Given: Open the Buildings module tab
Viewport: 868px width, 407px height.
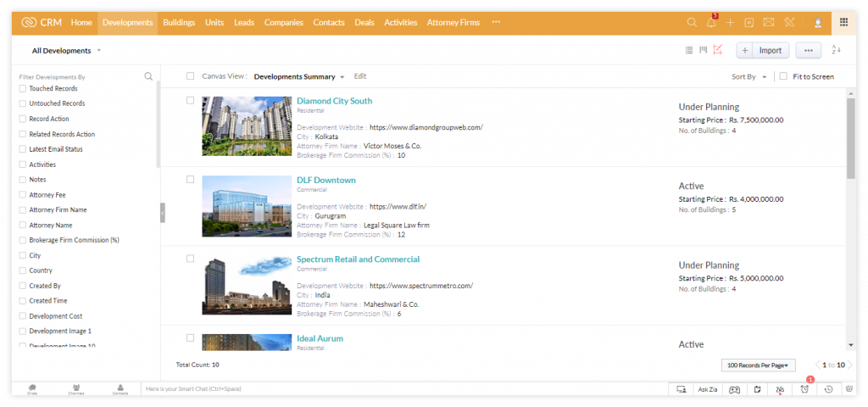Looking at the screenshot, I should [x=179, y=23].
